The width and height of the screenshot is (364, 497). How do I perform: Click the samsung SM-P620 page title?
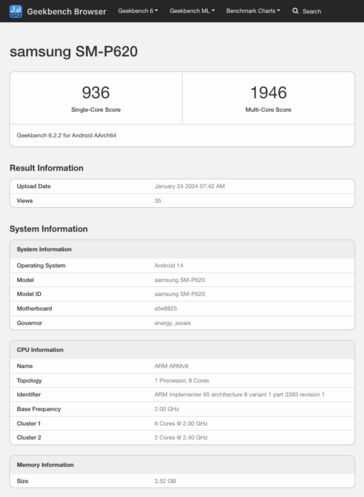pos(74,51)
